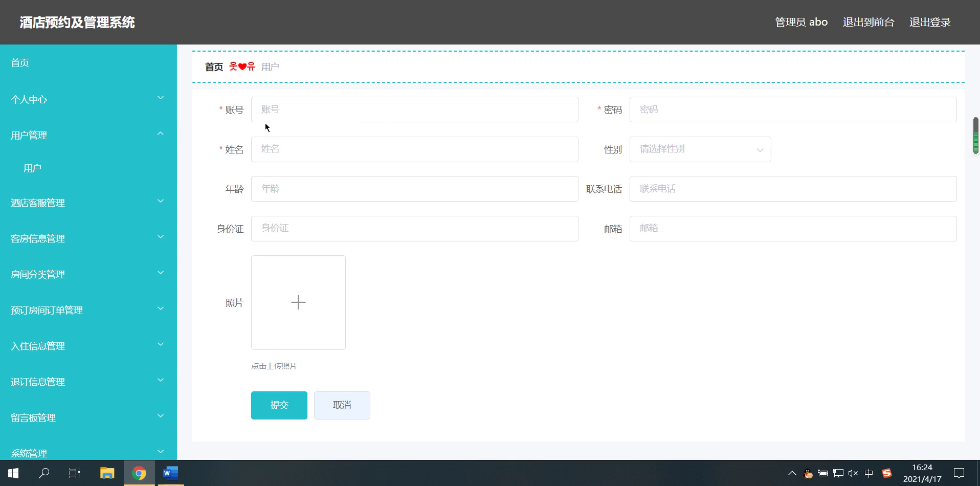Focus the 密码 input field
Viewport: 980px width, 486px height.
click(x=793, y=109)
